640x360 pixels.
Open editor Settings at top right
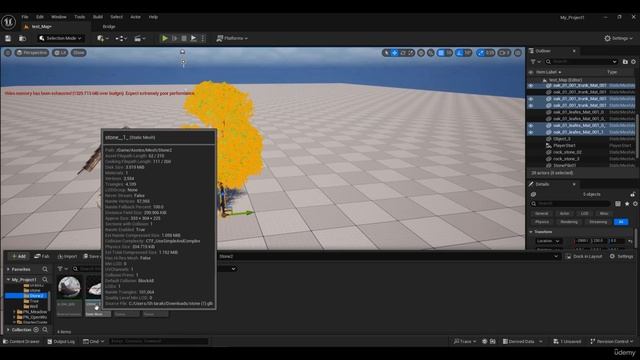618,38
